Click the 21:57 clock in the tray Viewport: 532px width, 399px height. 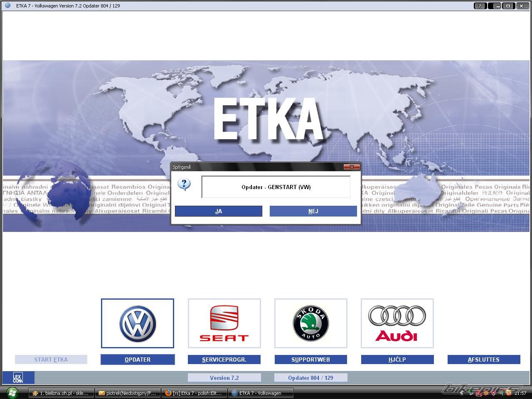520,393
